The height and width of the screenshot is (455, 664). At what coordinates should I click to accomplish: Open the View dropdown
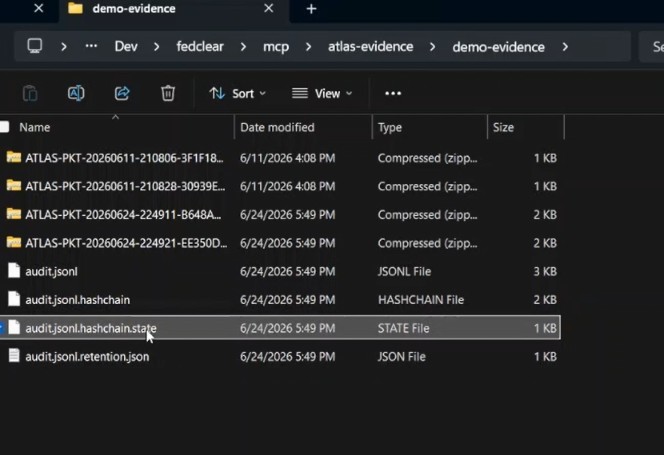pos(322,93)
